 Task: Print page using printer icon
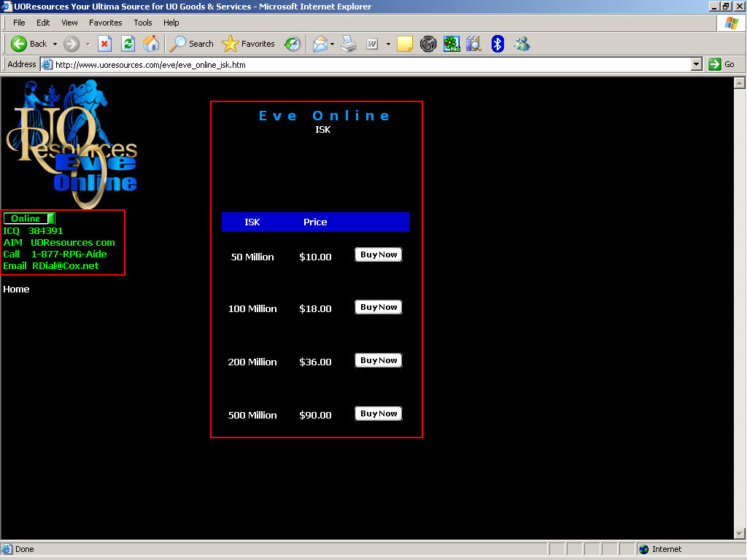349,44
